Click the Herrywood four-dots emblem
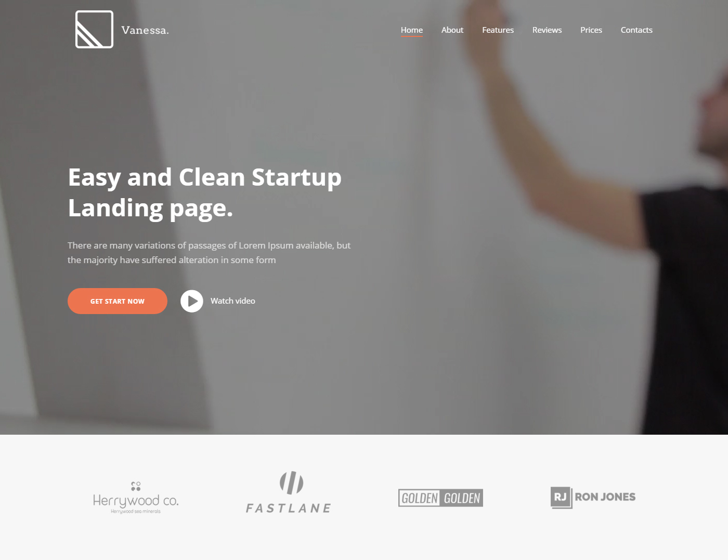 pos(136,486)
